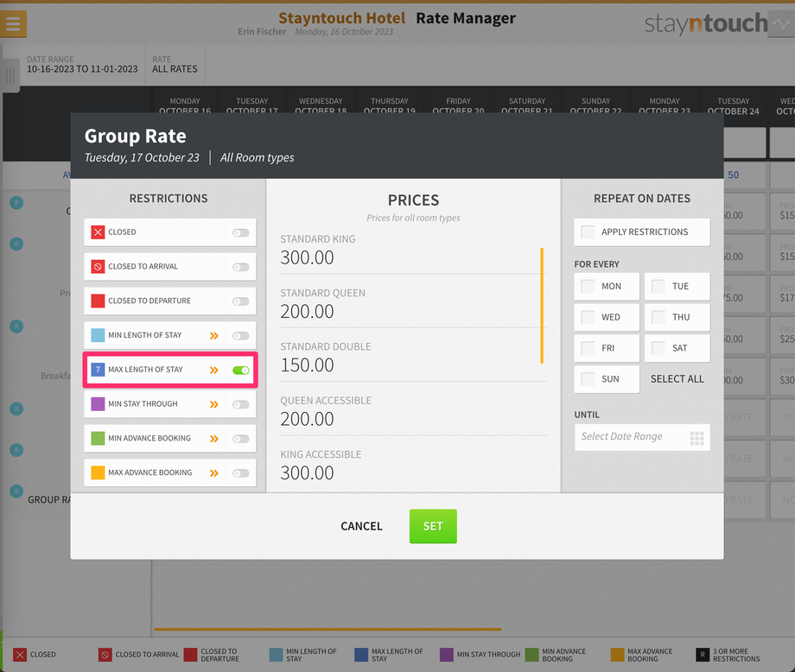
Task: Click the activity graph icon beside staytouch logo
Action: click(x=781, y=24)
